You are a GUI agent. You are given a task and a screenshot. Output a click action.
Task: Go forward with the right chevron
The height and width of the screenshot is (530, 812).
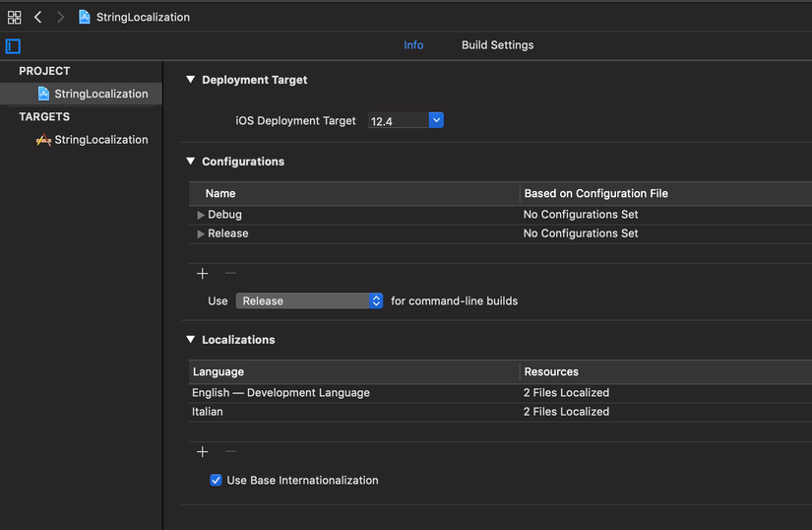pyautogui.click(x=60, y=17)
